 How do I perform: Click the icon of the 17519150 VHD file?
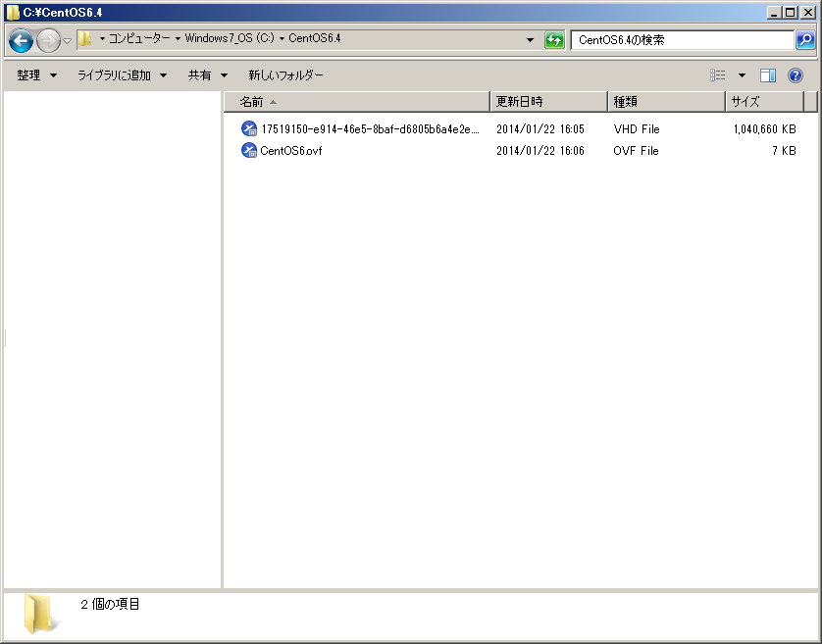249,128
